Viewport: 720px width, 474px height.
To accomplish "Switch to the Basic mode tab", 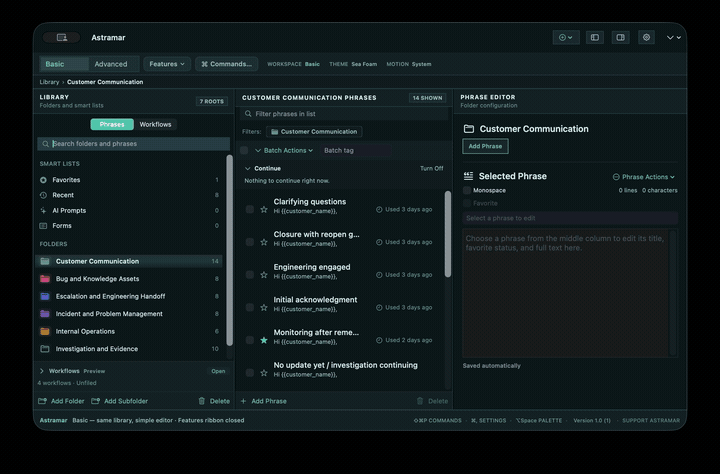I will [64, 64].
